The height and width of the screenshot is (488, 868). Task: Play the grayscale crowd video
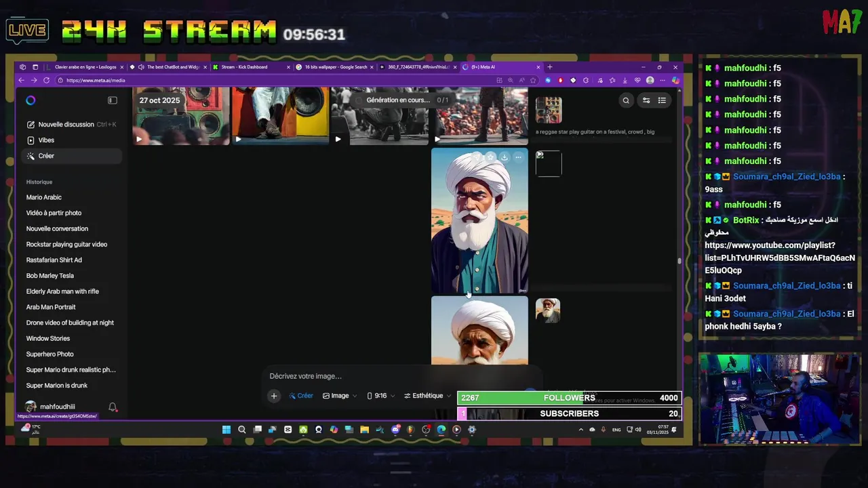coord(380,116)
